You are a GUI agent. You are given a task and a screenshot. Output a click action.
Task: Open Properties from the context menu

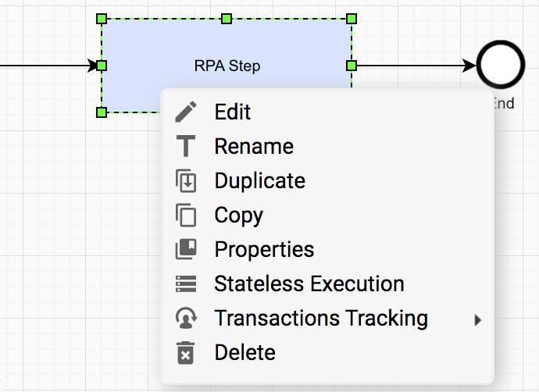(x=327, y=249)
